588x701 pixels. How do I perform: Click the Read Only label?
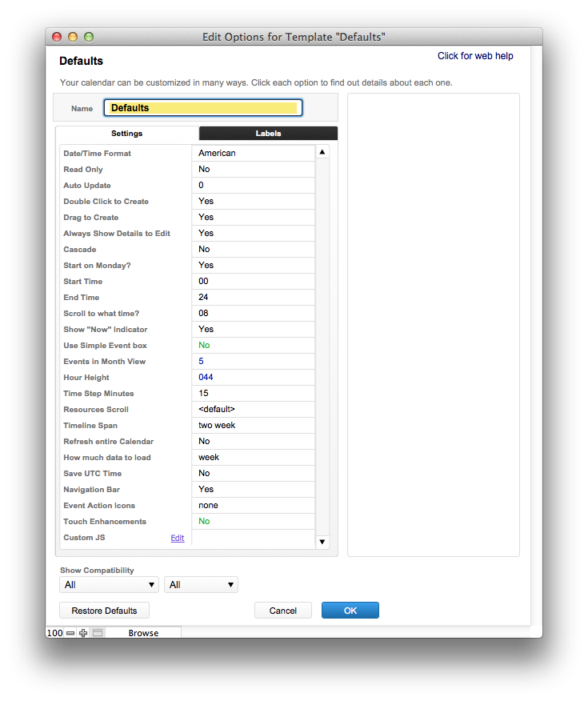pyautogui.click(x=83, y=170)
